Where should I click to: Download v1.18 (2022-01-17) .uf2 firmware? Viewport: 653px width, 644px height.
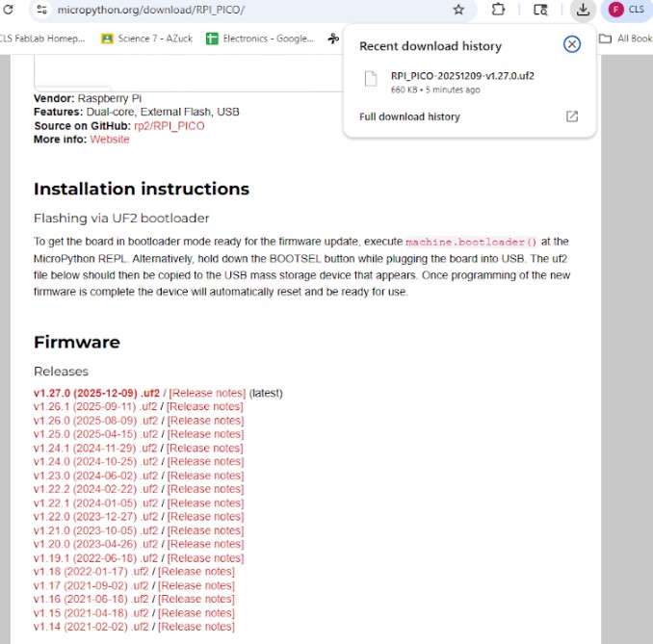coord(91,572)
